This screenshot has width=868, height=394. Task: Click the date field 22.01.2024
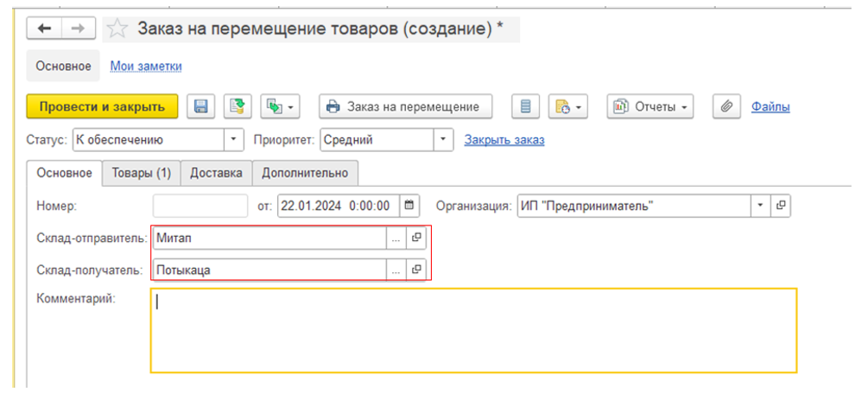point(338,206)
